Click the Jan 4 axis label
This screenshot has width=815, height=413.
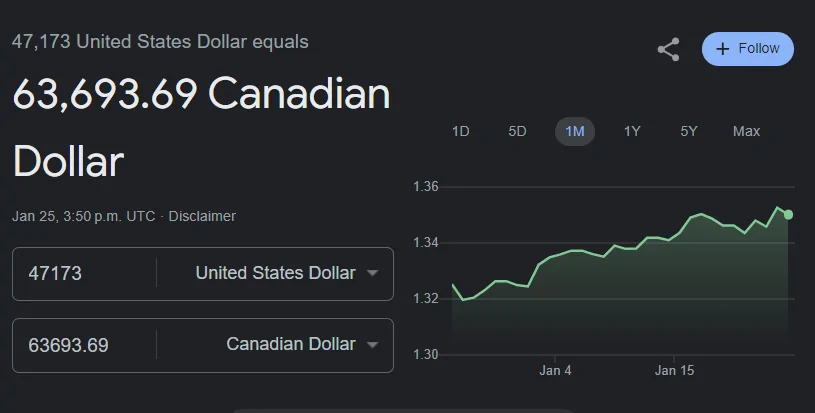[555, 370]
